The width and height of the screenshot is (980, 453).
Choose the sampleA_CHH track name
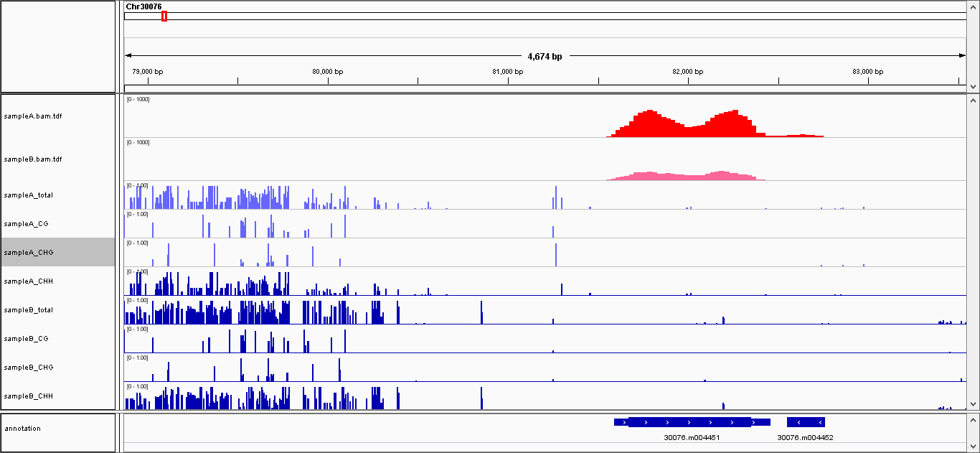29,281
